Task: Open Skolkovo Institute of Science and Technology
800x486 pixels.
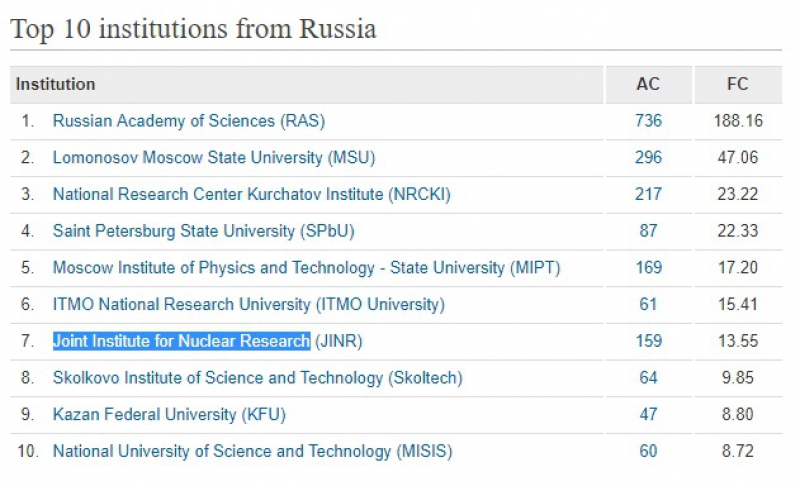Action: click(257, 378)
